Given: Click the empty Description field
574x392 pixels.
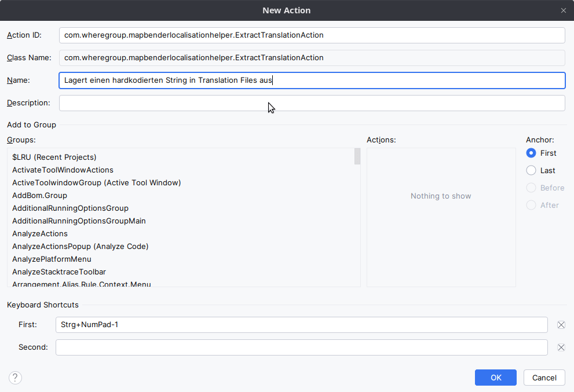Looking at the screenshot, I should (312, 103).
